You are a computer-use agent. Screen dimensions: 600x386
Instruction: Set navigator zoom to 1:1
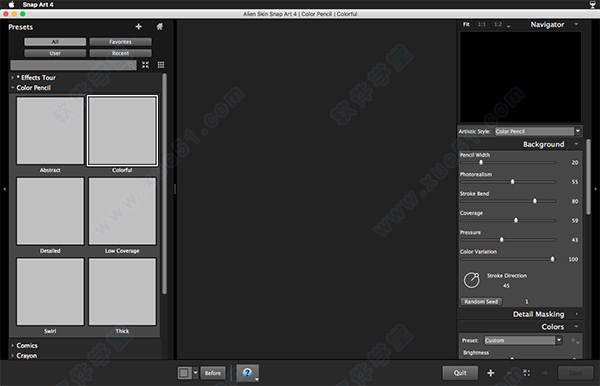pyautogui.click(x=482, y=24)
